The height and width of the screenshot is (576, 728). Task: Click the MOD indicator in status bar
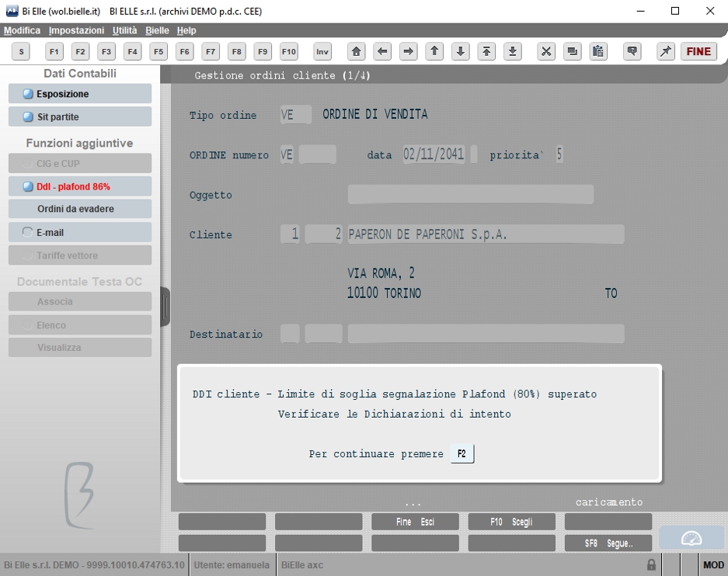tap(713, 565)
